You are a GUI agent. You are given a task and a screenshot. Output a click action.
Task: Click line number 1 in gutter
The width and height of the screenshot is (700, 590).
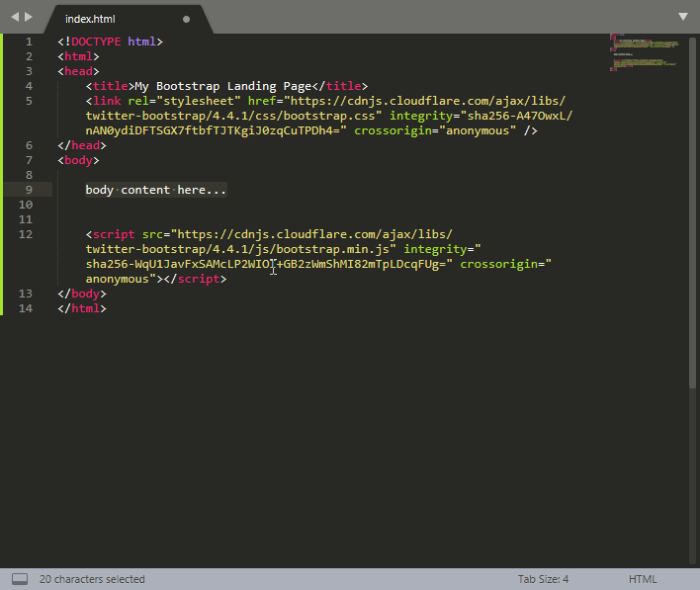point(29,42)
